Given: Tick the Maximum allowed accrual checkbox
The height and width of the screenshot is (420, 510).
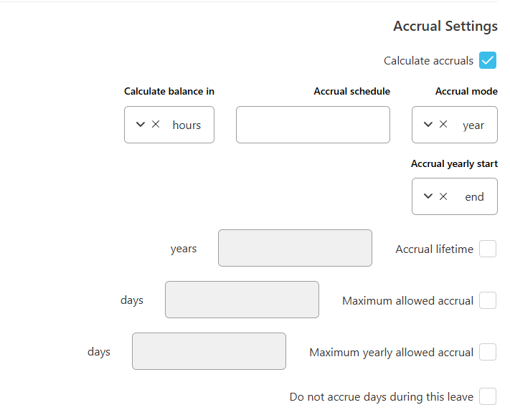Looking at the screenshot, I should (488, 301).
